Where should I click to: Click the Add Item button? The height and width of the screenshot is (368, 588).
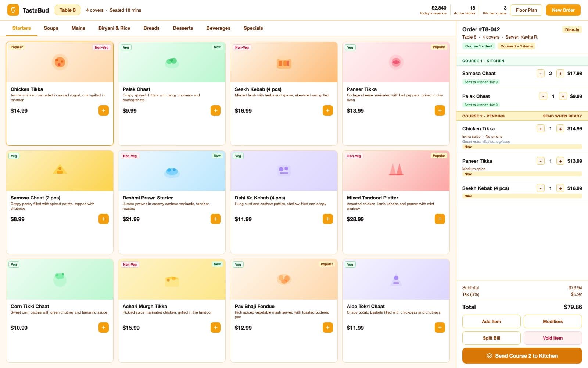coord(491,321)
